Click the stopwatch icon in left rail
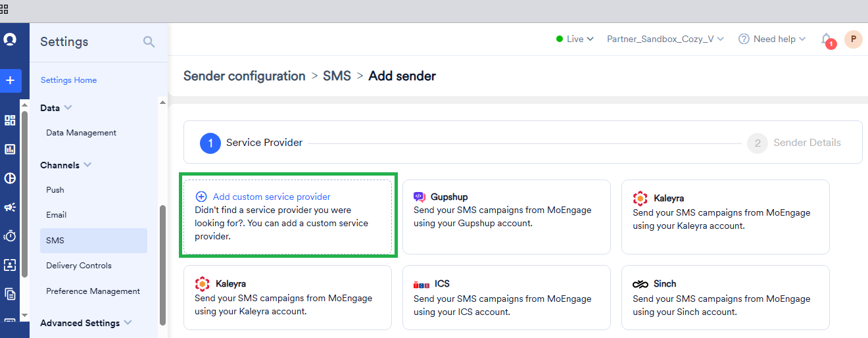 click(10, 236)
